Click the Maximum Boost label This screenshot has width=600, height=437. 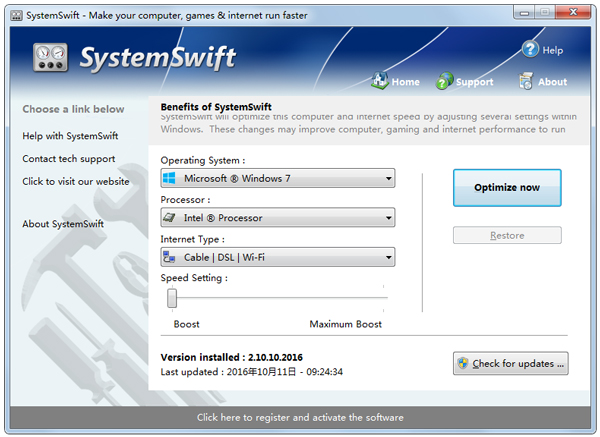point(346,324)
